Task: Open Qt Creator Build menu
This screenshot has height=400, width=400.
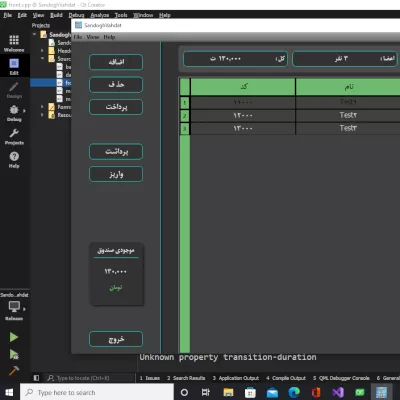Action: point(56,15)
